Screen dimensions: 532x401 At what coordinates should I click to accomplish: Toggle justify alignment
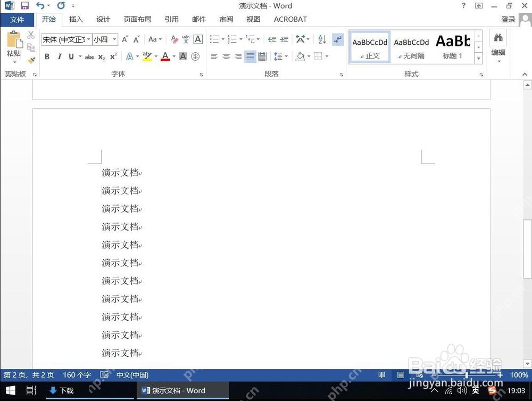click(x=250, y=56)
